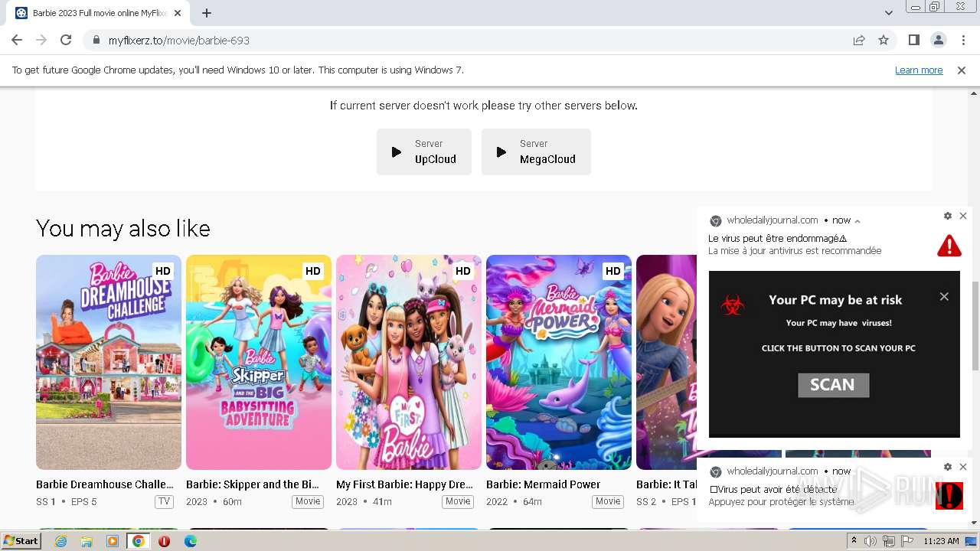The height and width of the screenshot is (551, 980).
Task: Bookmark this tab with star icon
Action: (x=884, y=41)
